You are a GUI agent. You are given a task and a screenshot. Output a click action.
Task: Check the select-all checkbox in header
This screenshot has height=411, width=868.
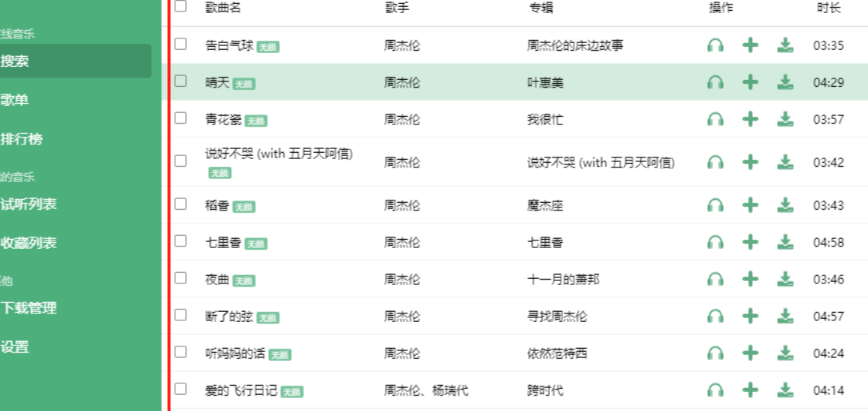(x=181, y=6)
